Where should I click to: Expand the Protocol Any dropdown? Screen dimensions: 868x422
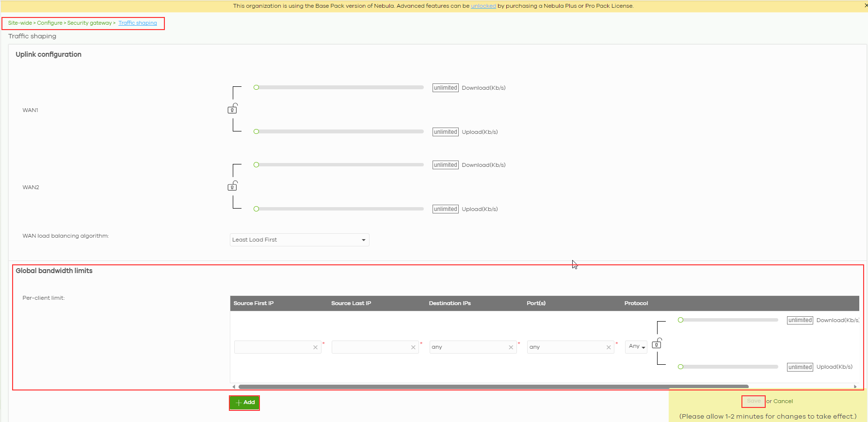click(636, 346)
